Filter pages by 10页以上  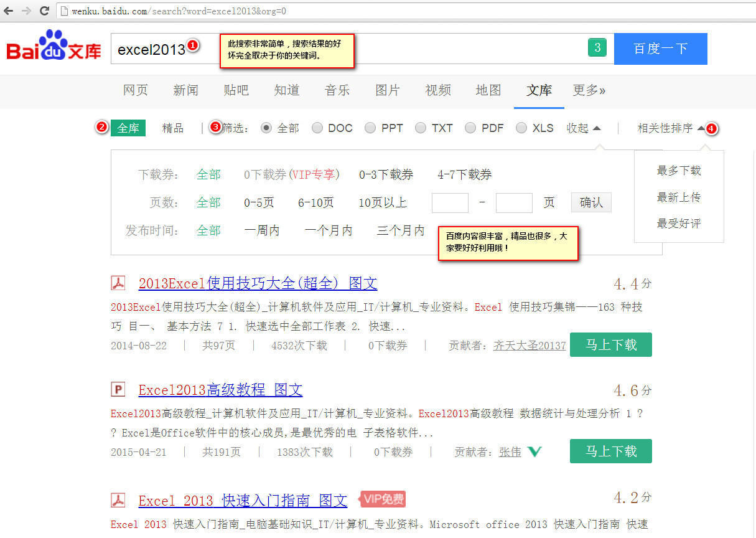tap(383, 202)
